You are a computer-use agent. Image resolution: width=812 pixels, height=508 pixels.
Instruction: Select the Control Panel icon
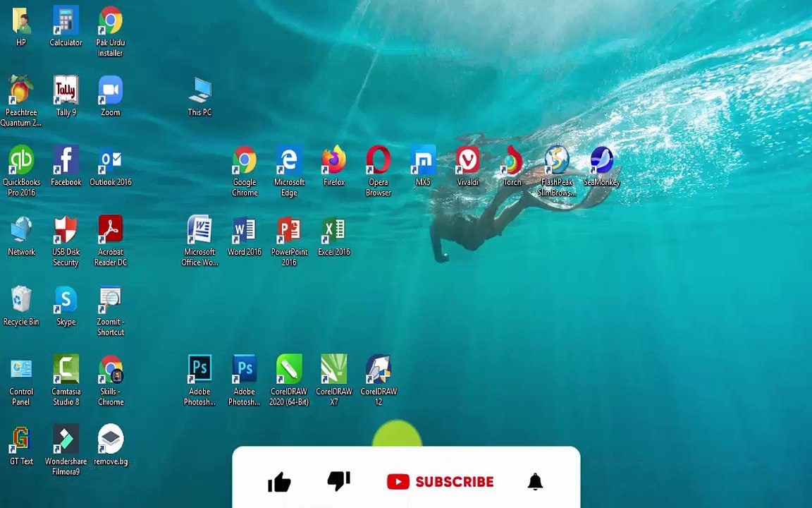point(20,370)
